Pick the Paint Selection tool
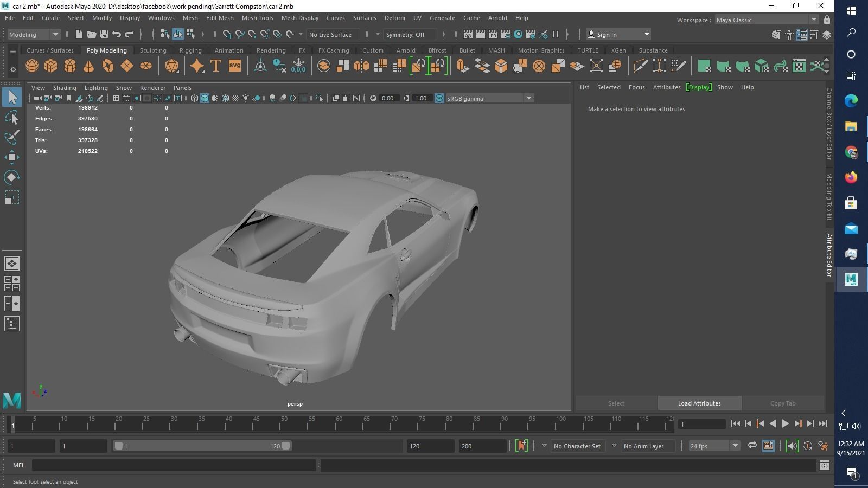 (x=11, y=137)
